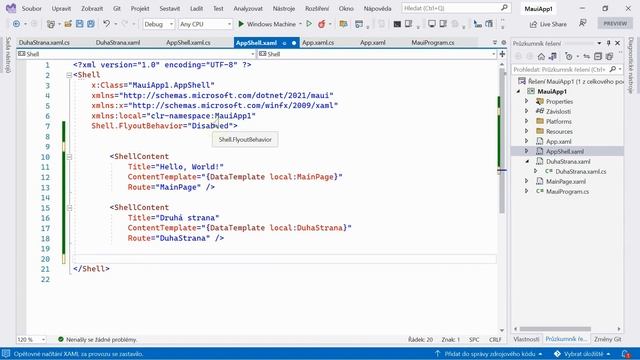Click the PREVIEW button
Image resolution: width=640 pixels, height=360 pixels.
coord(615,24)
